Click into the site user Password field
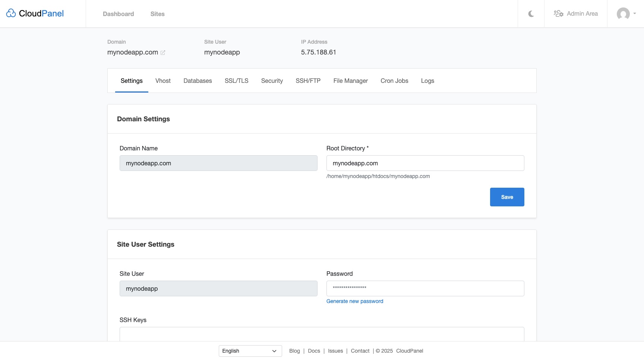 click(x=425, y=288)
